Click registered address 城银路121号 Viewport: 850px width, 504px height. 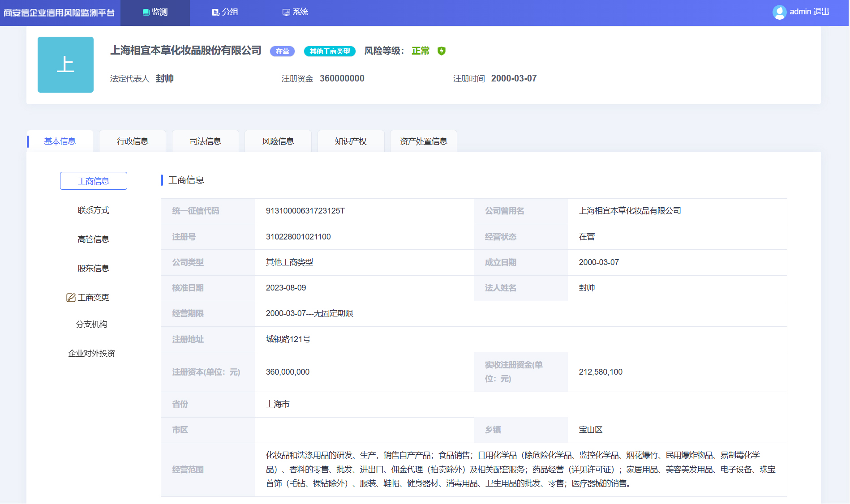point(288,339)
